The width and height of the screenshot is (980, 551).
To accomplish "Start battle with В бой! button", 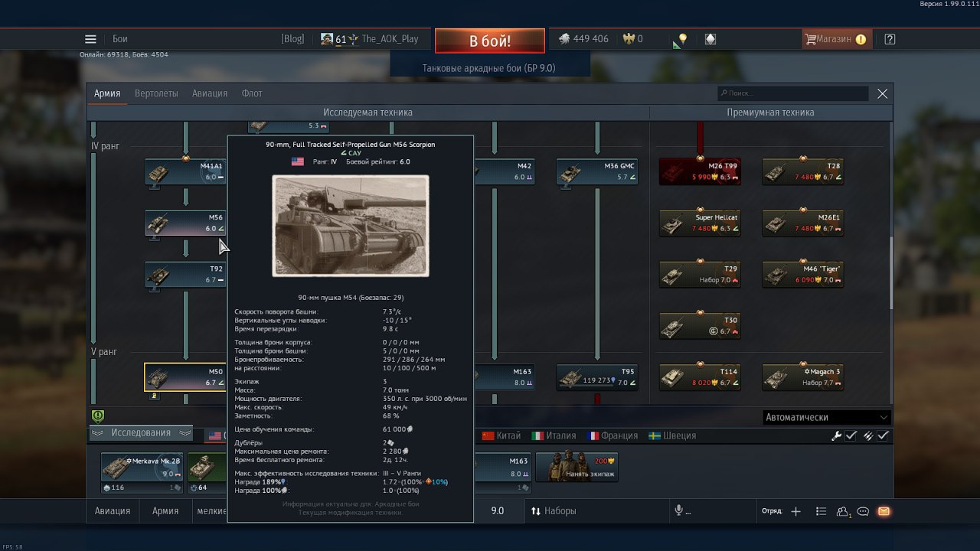I will 490,41.
